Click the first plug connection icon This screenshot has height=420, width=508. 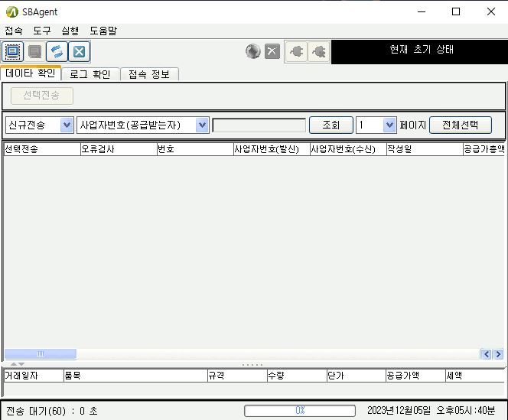296,51
